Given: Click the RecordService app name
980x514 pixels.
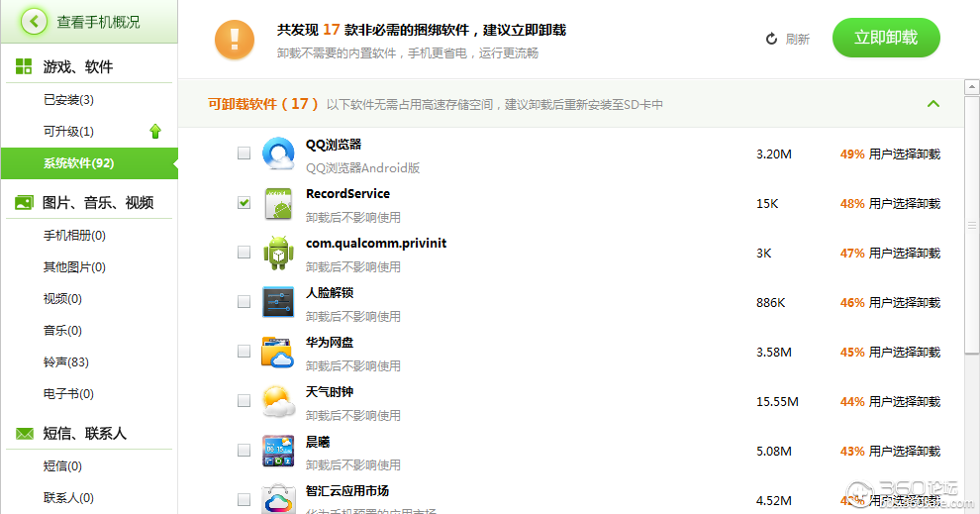Looking at the screenshot, I should coord(347,194).
